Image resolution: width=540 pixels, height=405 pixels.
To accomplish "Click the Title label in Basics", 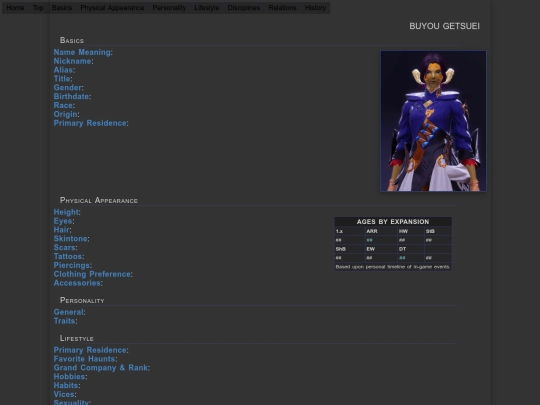I will click(62, 79).
